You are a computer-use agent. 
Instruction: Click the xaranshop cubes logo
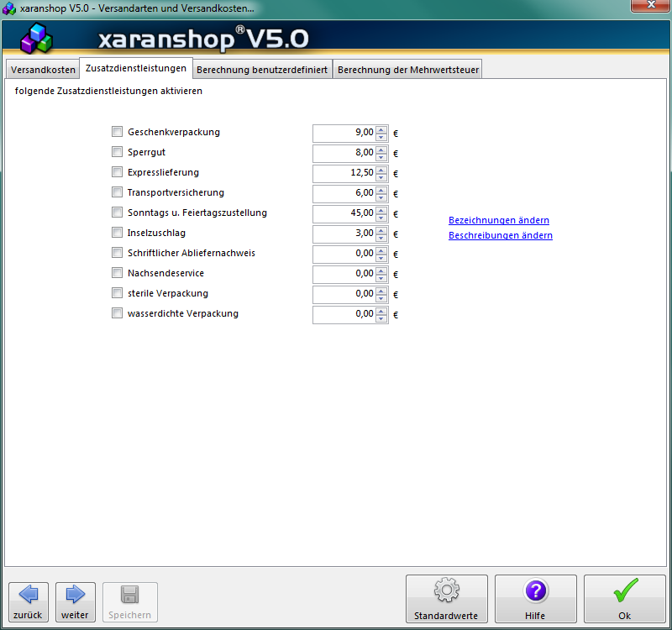coord(36,39)
